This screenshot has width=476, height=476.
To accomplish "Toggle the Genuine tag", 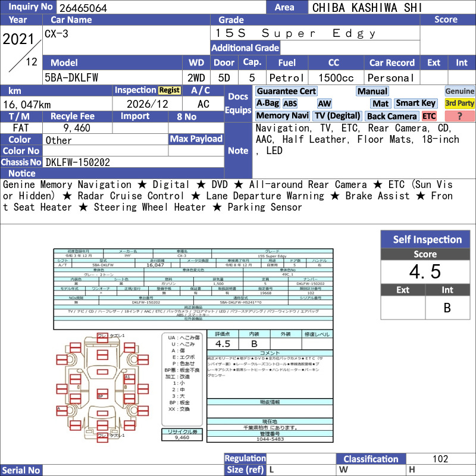I will (459, 91).
